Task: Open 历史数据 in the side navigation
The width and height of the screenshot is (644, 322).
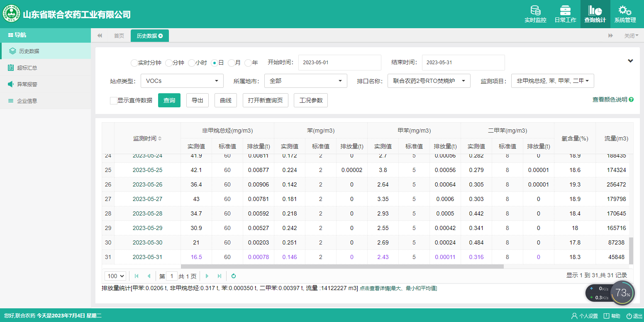Action: pyautogui.click(x=45, y=51)
